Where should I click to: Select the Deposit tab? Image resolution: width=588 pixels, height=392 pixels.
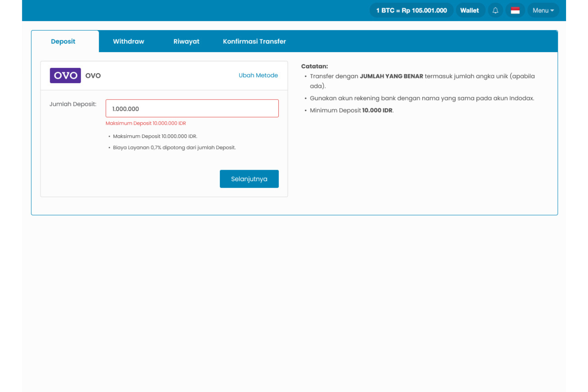point(63,42)
